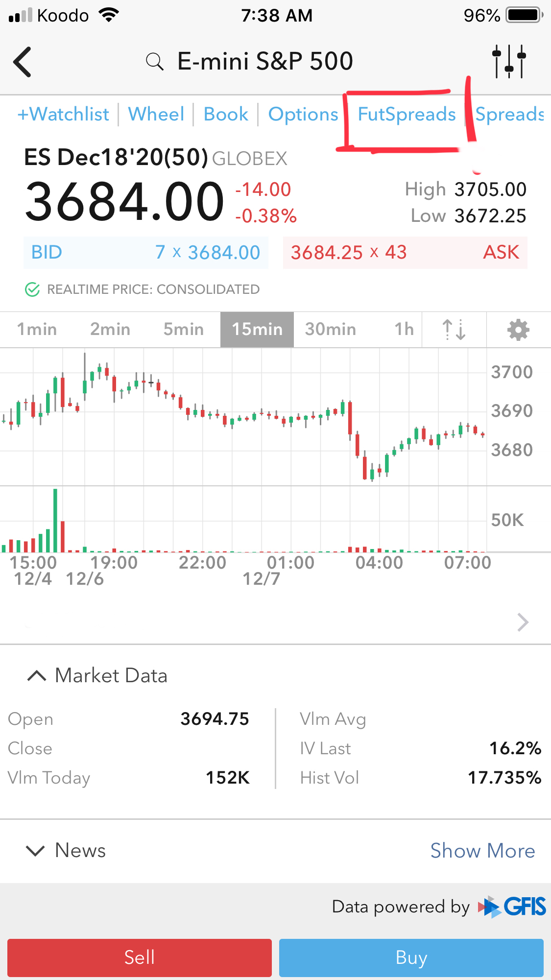Open the sliders settings icon
The image size is (551, 980).
pos(509,62)
